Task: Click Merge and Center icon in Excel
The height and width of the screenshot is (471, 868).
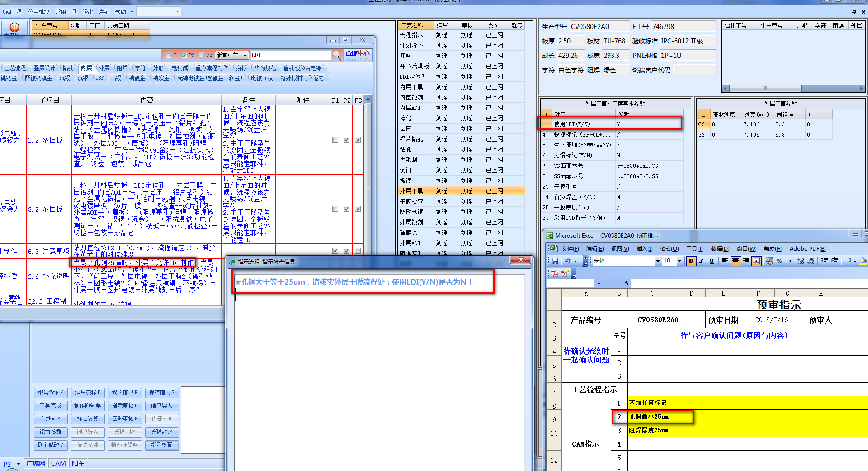Action: click(x=756, y=261)
